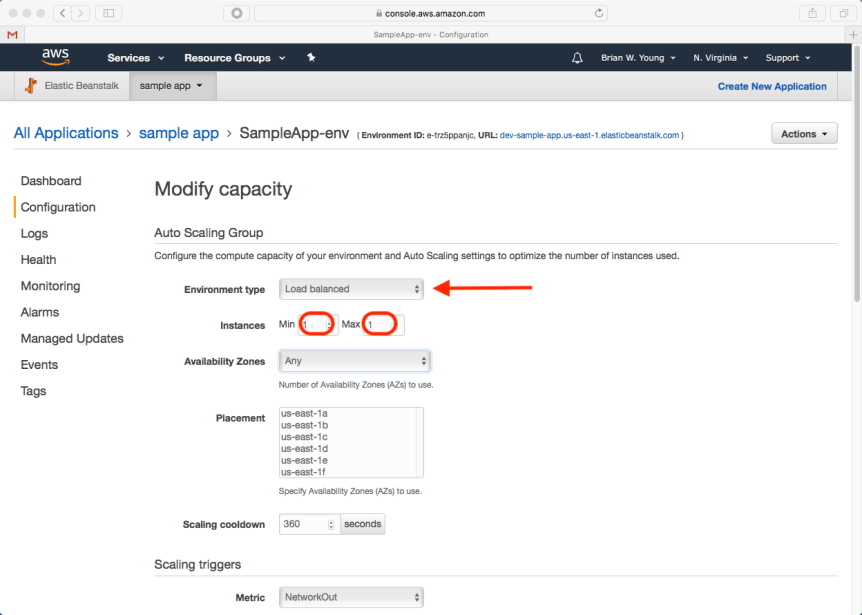The height and width of the screenshot is (615, 862).
Task: Open the notifications bell icon
Action: 577,58
